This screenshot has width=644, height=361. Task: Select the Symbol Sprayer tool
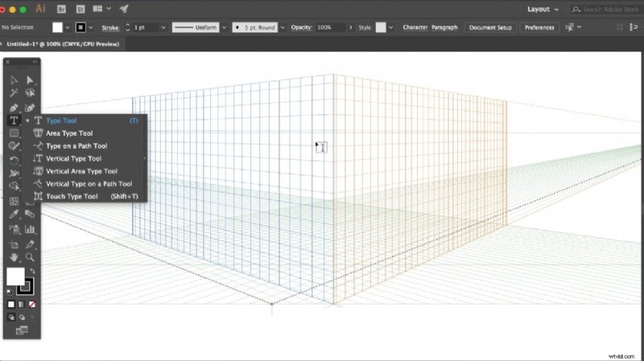14,229
